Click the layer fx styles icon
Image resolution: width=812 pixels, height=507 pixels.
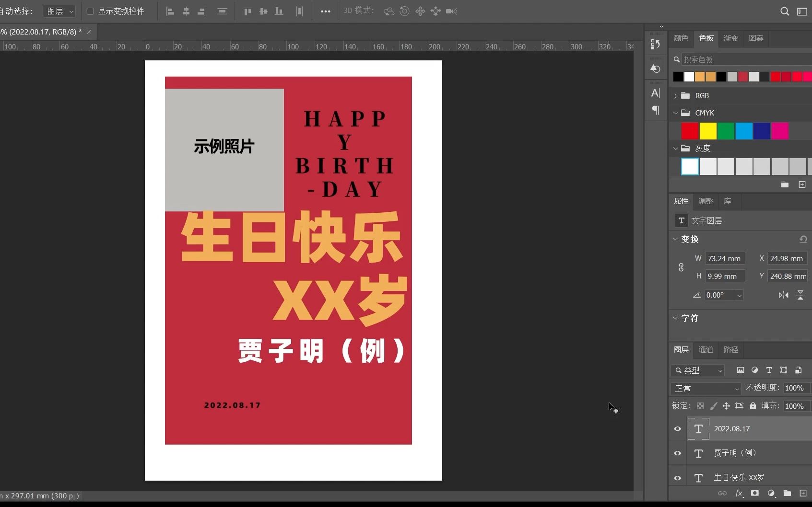point(739,493)
